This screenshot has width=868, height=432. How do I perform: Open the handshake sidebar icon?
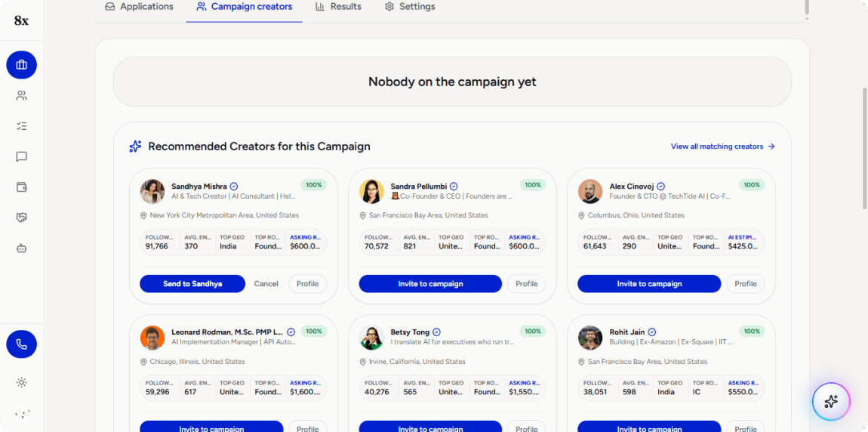click(x=22, y=218)
